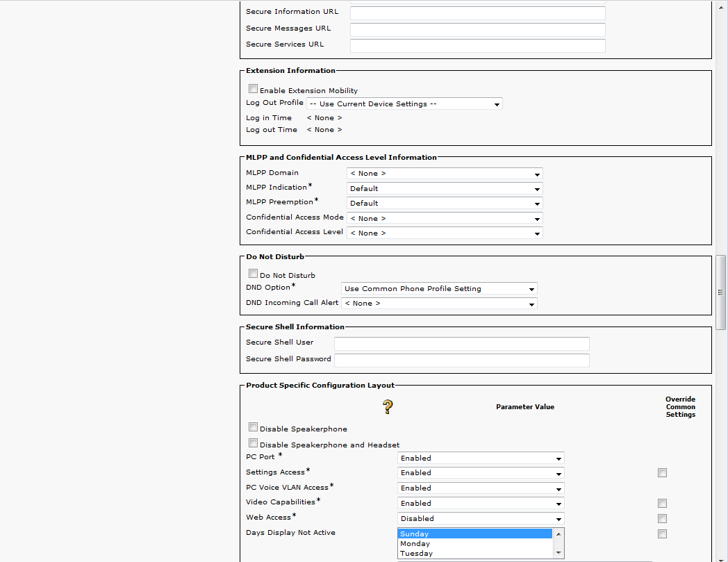Select Tuesday in the days list
This screenshot has width=728, height=562.
417,554
